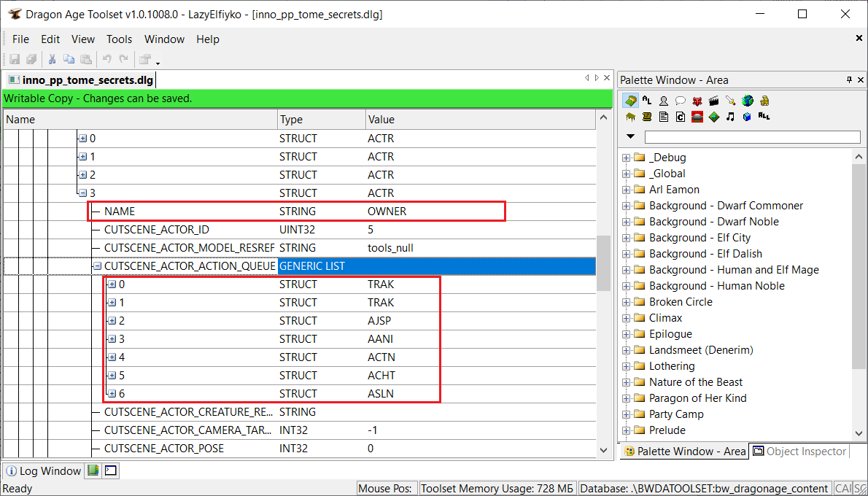Pick the blue cube palette icon
This screenshot has height=496, width=868.
pyautogui.click(x=748, y=117)
